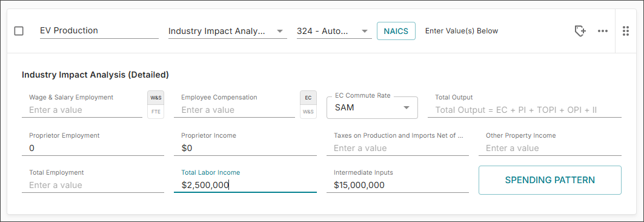The width and height of the screenshot is (644, 222).
Task: Click the drag handle grid icon
Action: (625, 31)
